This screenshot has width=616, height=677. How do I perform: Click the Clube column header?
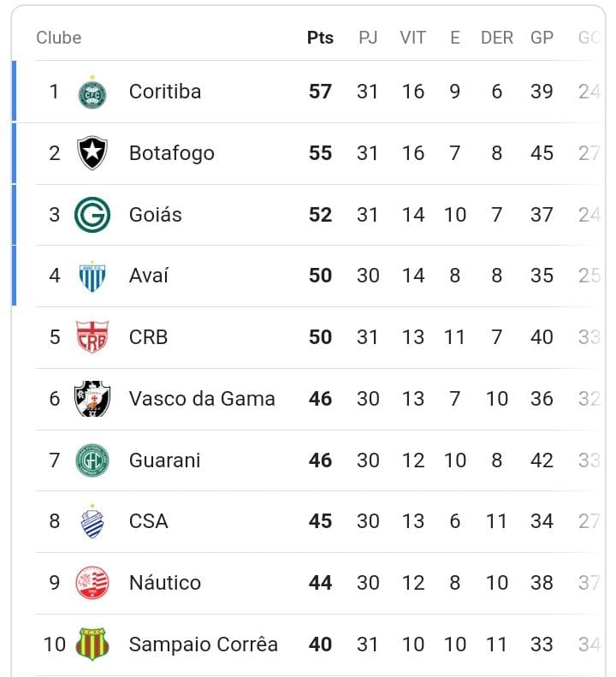(x=59, y=38)
